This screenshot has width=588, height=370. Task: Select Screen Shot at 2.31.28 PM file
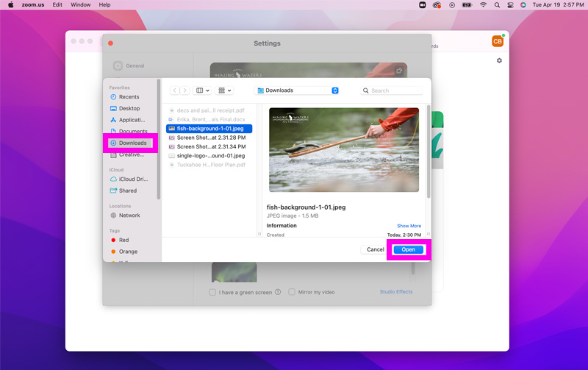tap(209, 138)
